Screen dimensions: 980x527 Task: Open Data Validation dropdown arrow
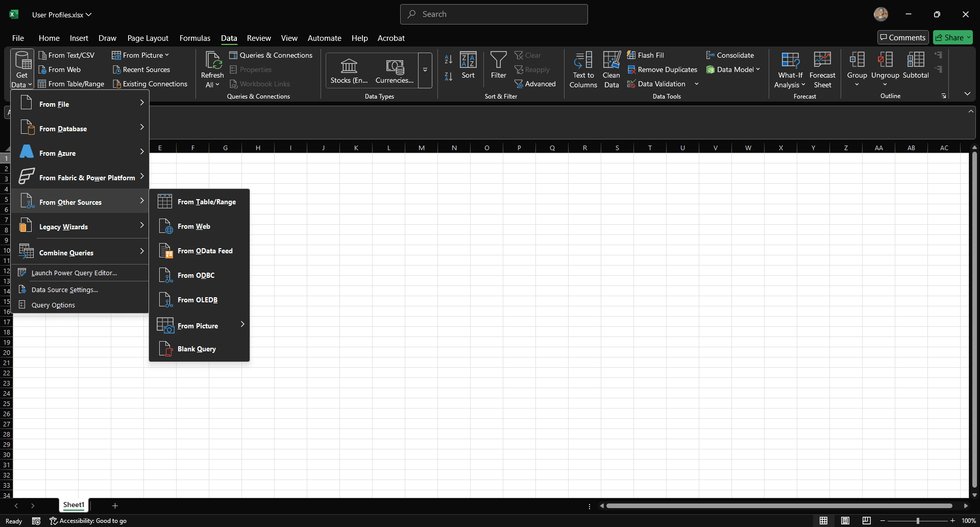[x=697, y=84]
